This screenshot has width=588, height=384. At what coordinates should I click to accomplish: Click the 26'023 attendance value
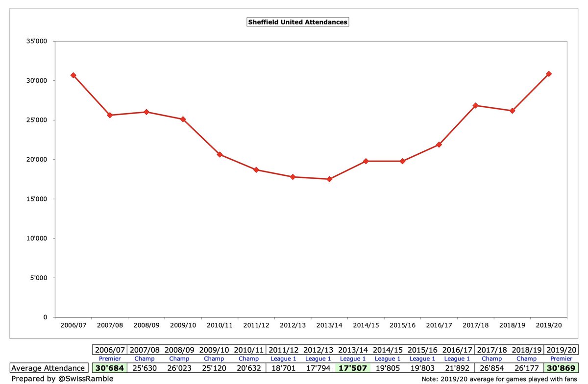178,368
